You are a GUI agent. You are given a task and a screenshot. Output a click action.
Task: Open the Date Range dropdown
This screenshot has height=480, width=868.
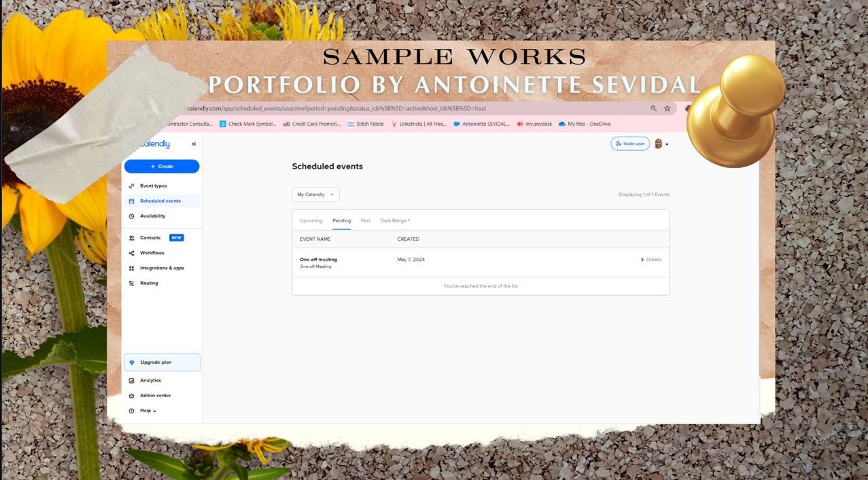click(395, 221)
